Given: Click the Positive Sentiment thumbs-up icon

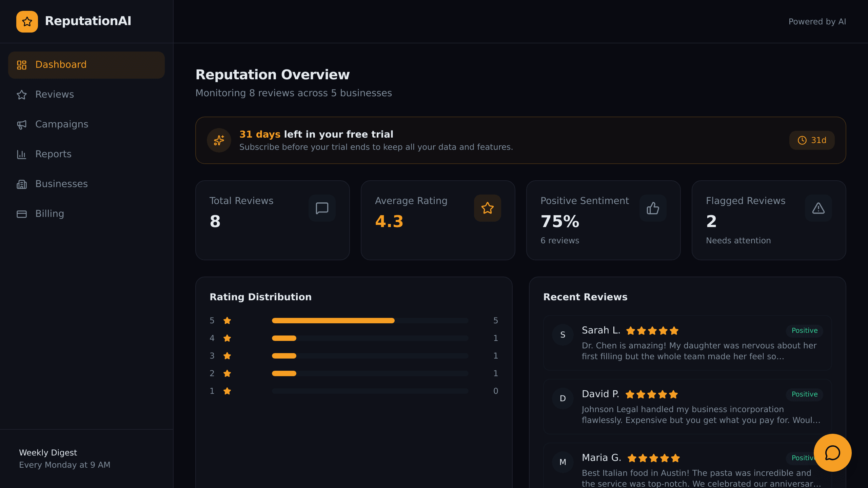Looking at the screenshot, I should click(653, 208).
